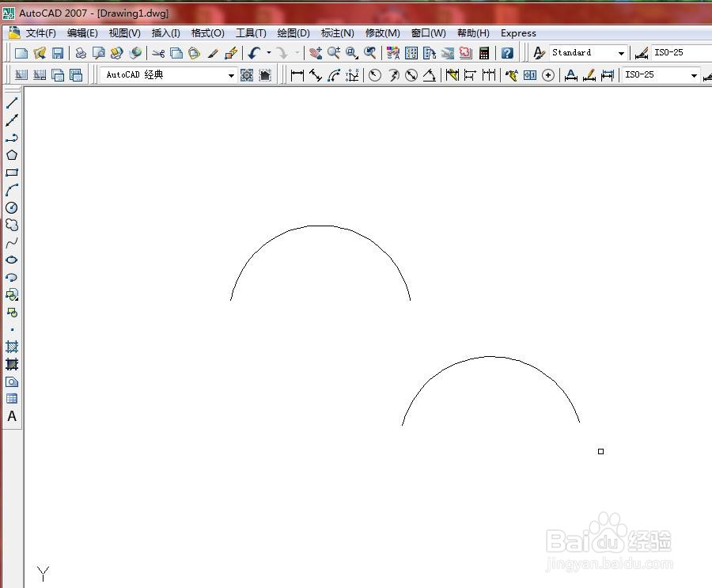Viewport: 712px width, 588px height.
Task: Open the Express menu
Action: point(518,33)
